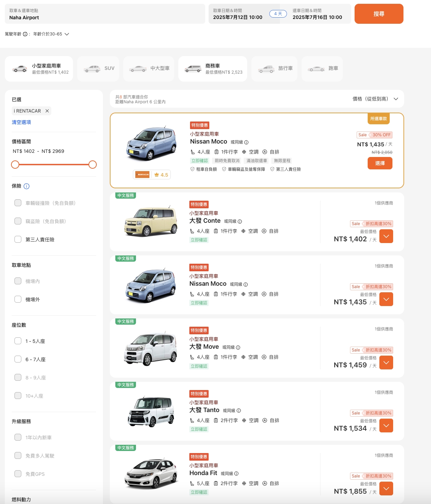Click the 中文服務 tag on 大發 Conte card

coord(126,195)
